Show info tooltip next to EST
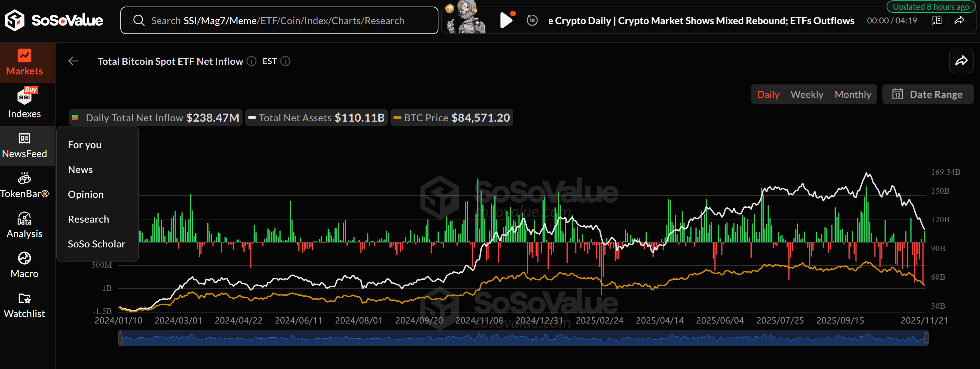 [x=285, y=61]
